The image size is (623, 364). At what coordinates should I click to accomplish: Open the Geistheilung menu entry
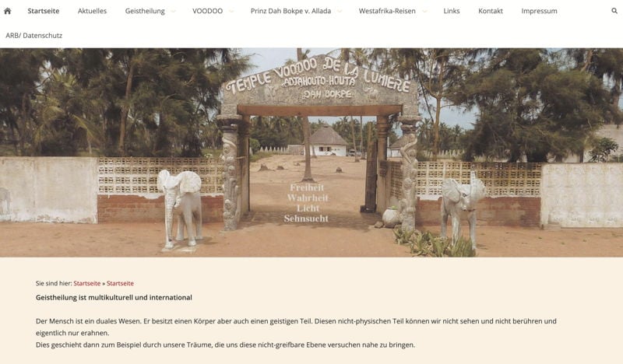tap(145, 11)
